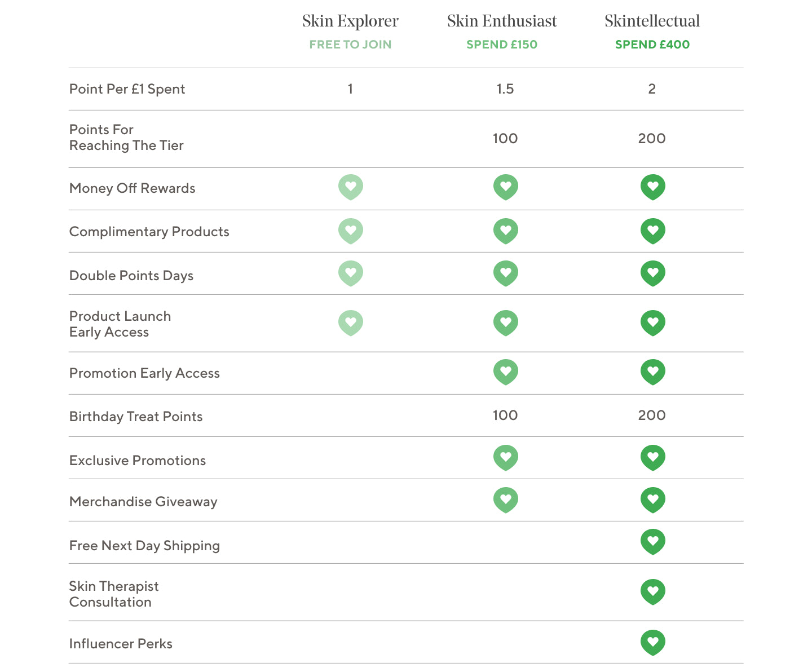Click Promotion Early Access heart under Skin Enthusiast

pyautogui.click(x=506, y=372)
